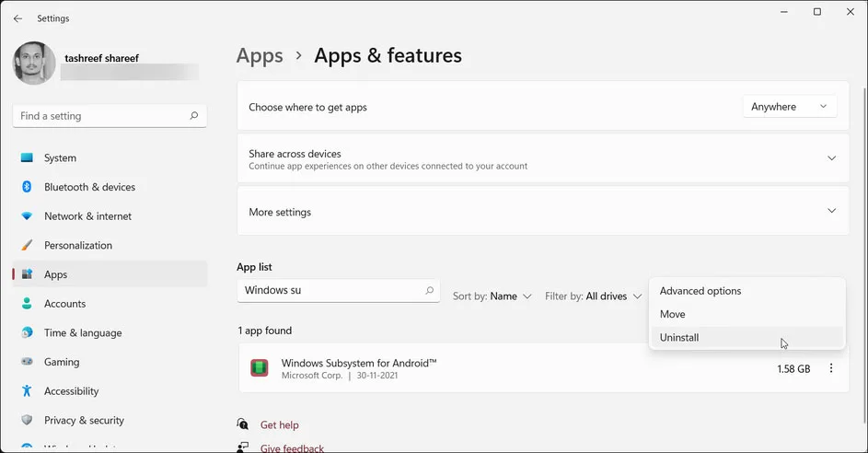Click the 1.58 GB size value

point(793,369)
